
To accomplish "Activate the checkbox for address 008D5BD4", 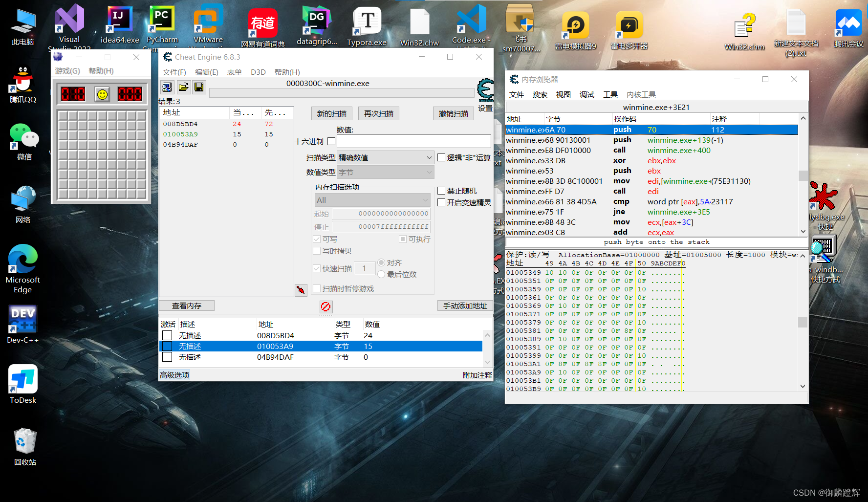I will (x=167, y=335).
